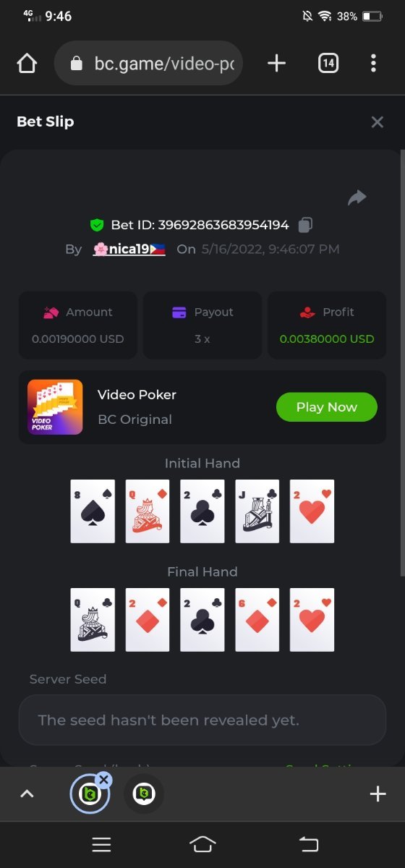This screenshot has width=405, height=868.
Task: Select the 8 of spades initial card
Action: [93, 511]
